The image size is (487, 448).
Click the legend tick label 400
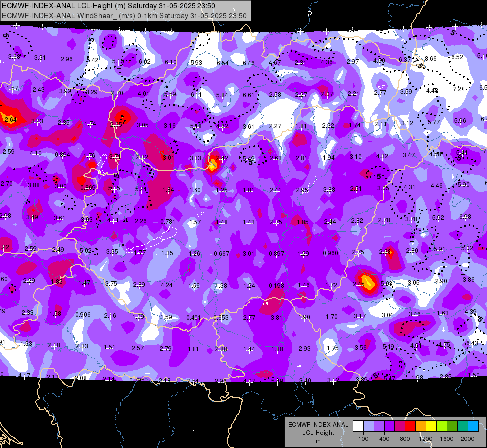[384, 439]
